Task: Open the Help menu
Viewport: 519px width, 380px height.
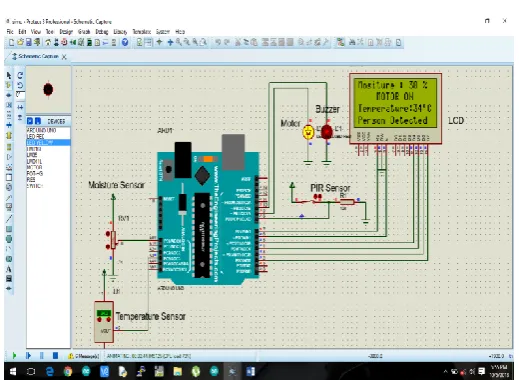Action: tap(180, 32)
